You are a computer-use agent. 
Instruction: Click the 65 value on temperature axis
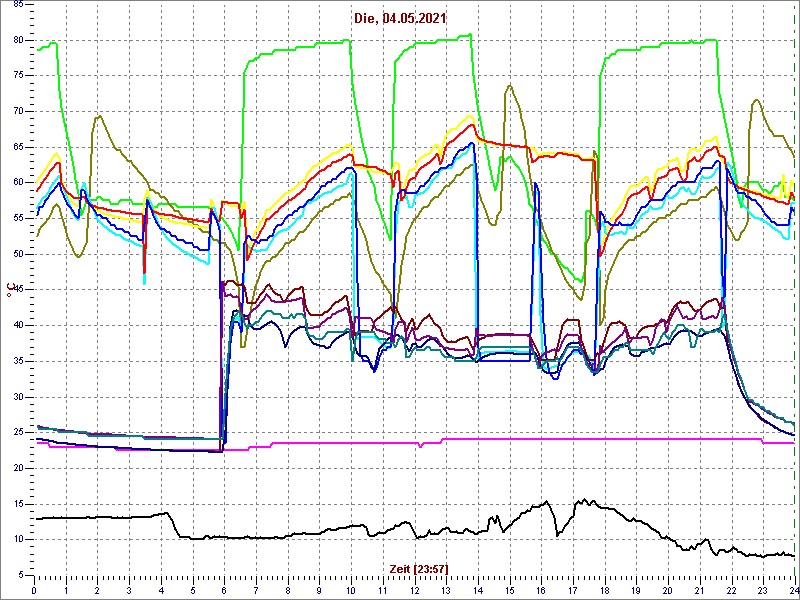18,147
